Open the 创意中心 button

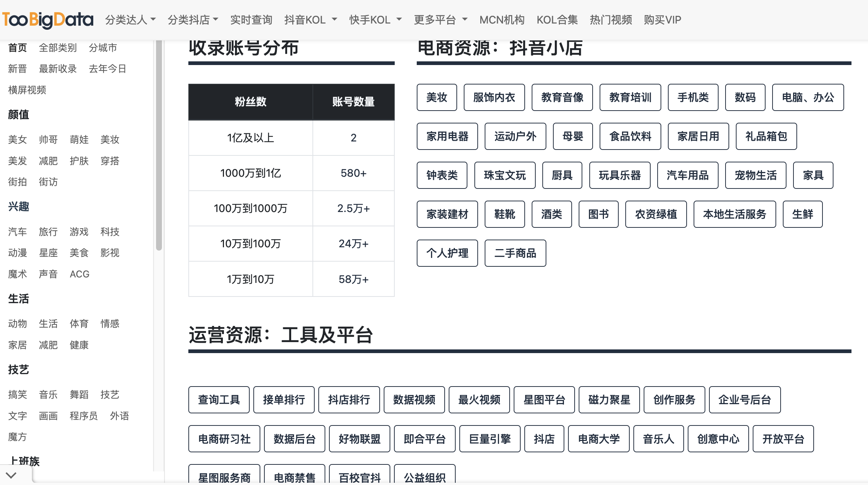click(718, 439)
